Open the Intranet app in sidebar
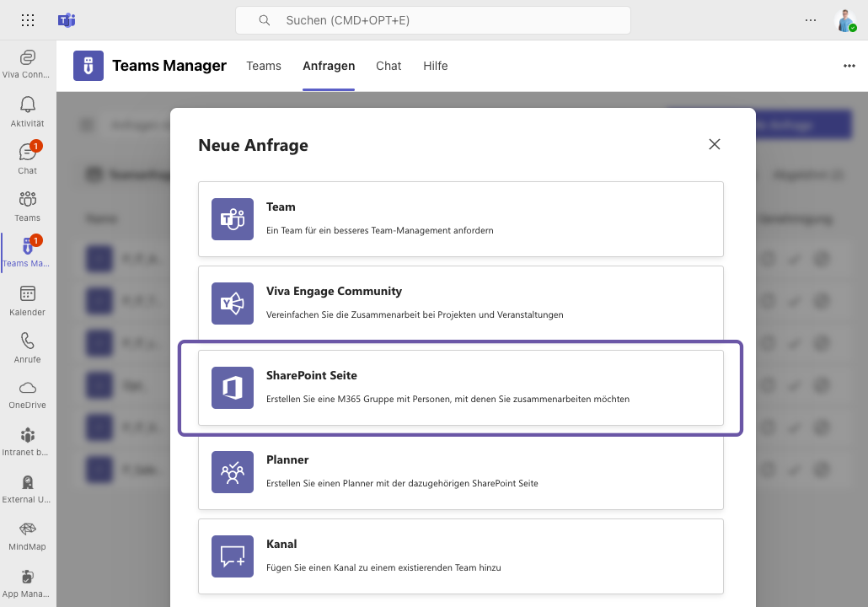This screenshot has width=868, height=607. coord(28,440)
